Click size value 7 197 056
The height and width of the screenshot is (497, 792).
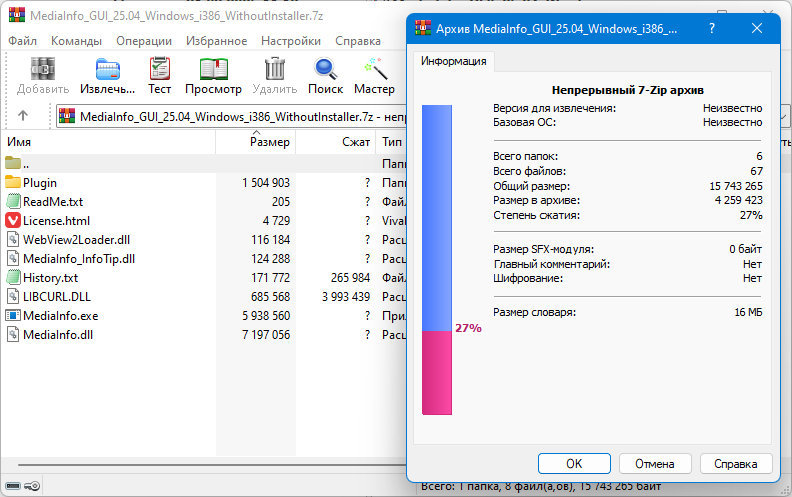[266, 335]
